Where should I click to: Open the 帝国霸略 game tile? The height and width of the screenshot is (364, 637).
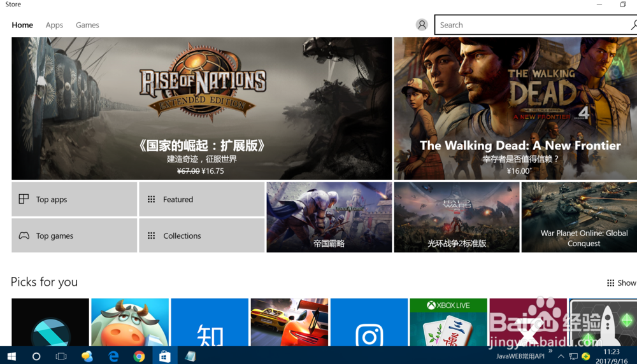click(329, 217)
